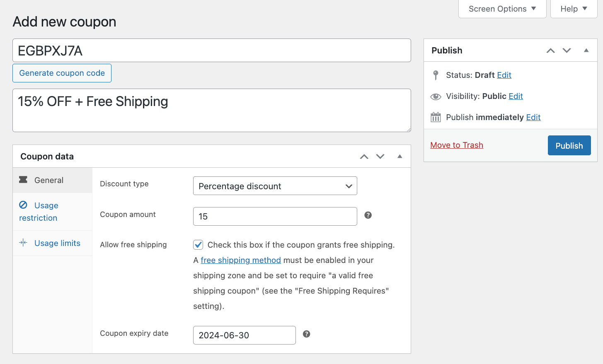This screenshot has width=603, height=364.
Task: Click the help icon beside Coupon amount
Action: pyautogui.click(x=368, y=215)
